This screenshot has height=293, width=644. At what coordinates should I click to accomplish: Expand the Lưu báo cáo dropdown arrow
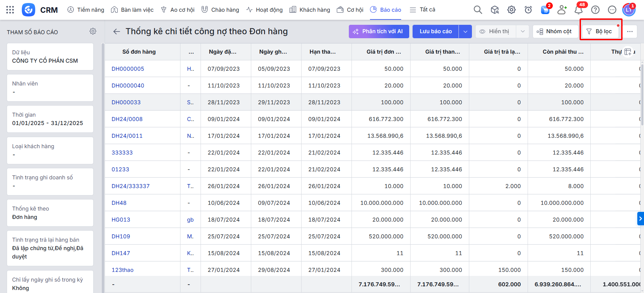click(x=465, y=32)
